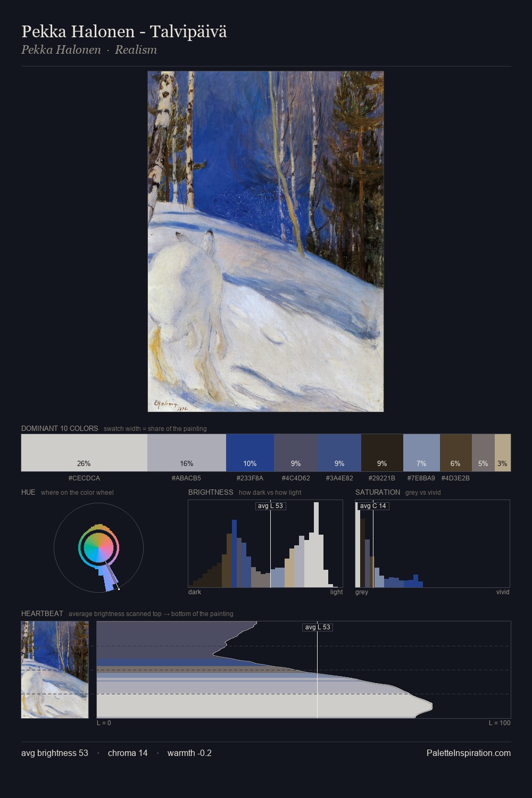This screenshot has width=532, height=798.
Task: Click 'warmth -0.2' in the footer
Action: pos(189,753)
